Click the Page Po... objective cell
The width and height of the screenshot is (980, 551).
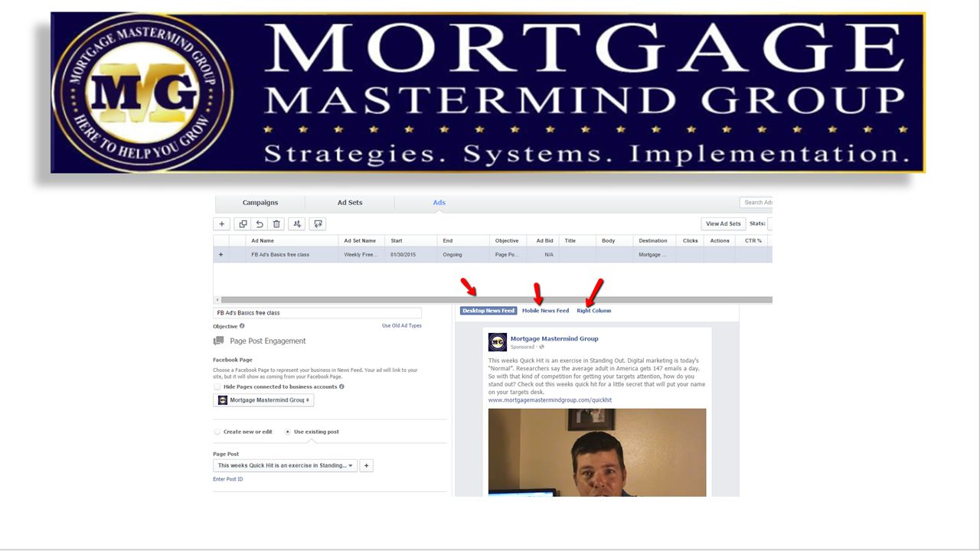pyautogui.click(x=510, y=255)
